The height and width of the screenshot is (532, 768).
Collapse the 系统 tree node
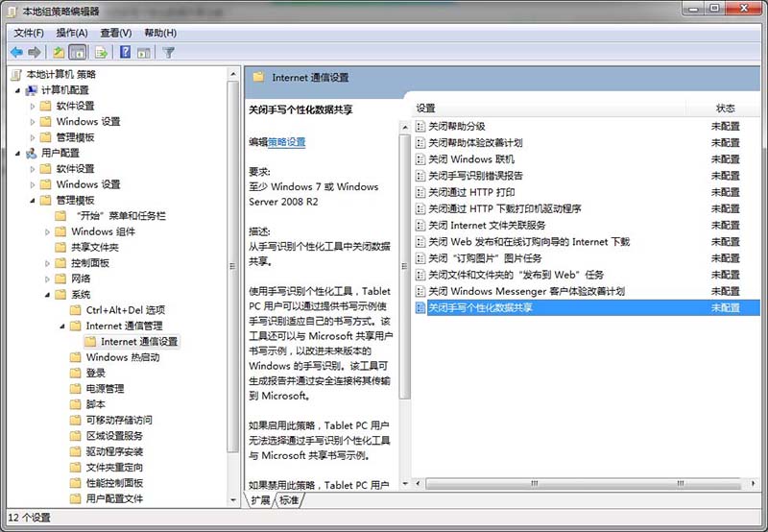click(x=49, y=294)
